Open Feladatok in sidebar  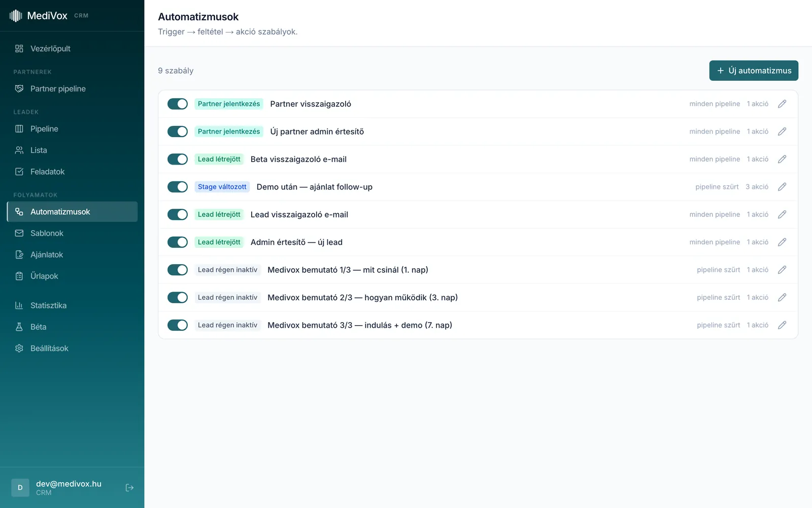click(x=72, y=172)
